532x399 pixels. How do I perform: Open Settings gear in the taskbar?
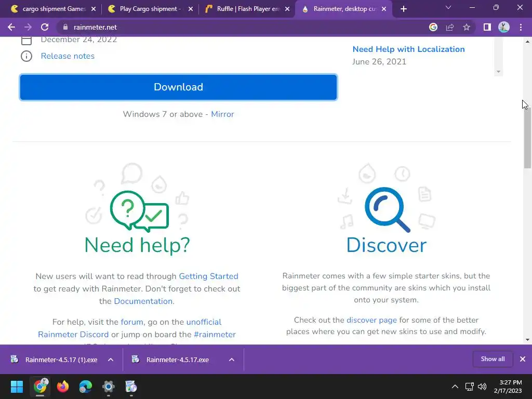tap(109, 387)
